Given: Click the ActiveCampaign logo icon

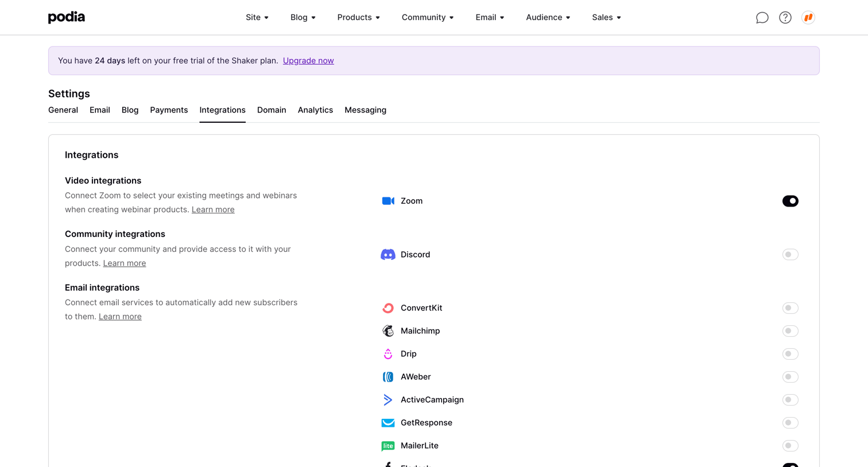Looking at the screenshot, I should pyautogui.click(x=388, y=400).
